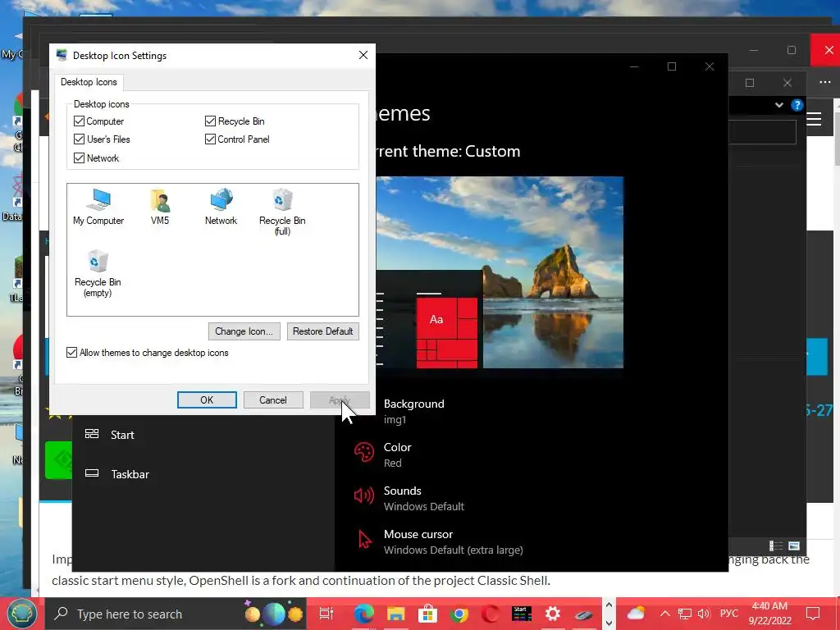This screenshot has height=630, width=840.
Task: Click the Change Icon... button
Action: click(244, 331)
